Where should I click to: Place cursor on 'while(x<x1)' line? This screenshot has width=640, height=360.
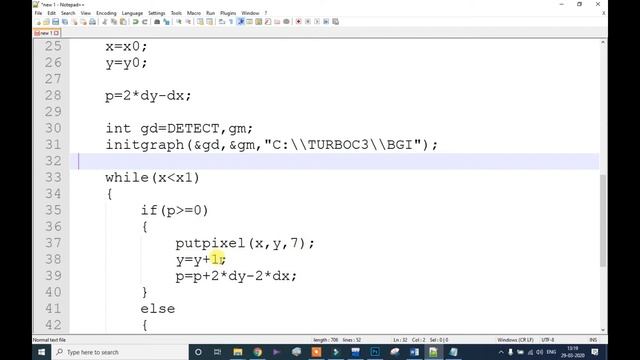tap(152, 178)
